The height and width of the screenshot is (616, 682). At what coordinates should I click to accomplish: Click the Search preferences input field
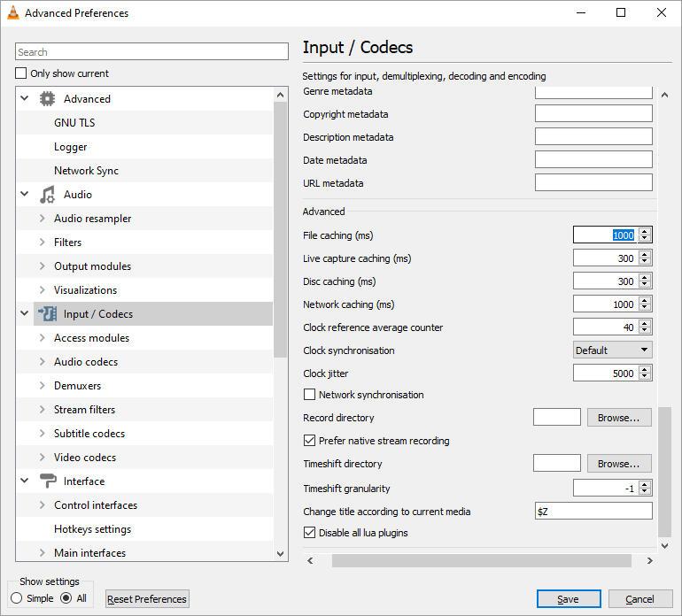pyautogui.click(x=151, y=51)
